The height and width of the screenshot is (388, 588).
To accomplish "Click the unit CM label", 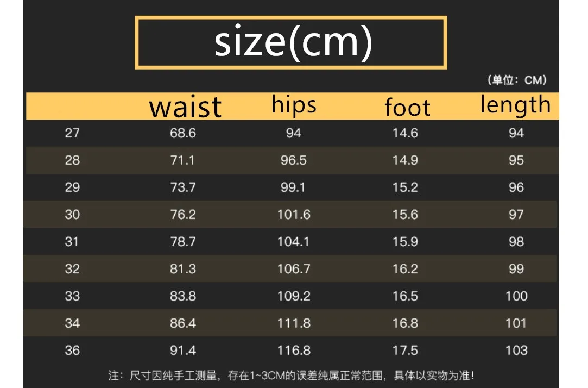I will (x=516, y=80).
